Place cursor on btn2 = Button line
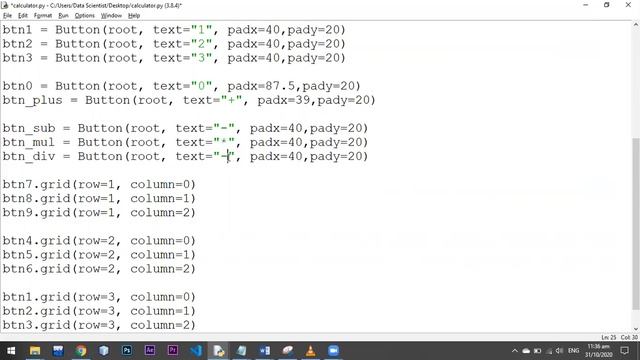 click(174, 44)
